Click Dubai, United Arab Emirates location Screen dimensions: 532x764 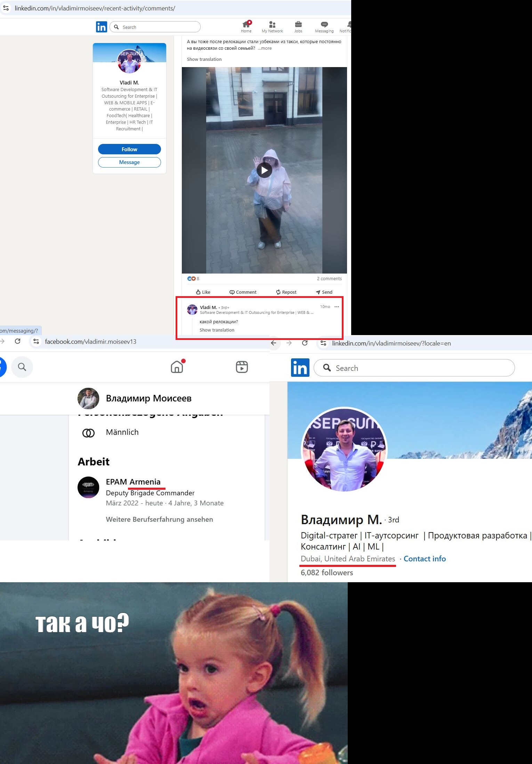click(x=348, y=559)
